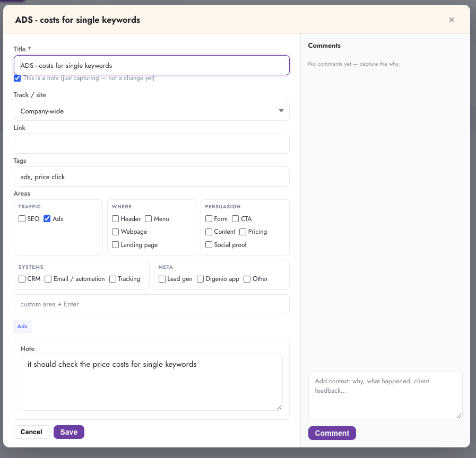Check the Email / automation checkbox
Screen dimensions: 476x458
coord(48,279)
